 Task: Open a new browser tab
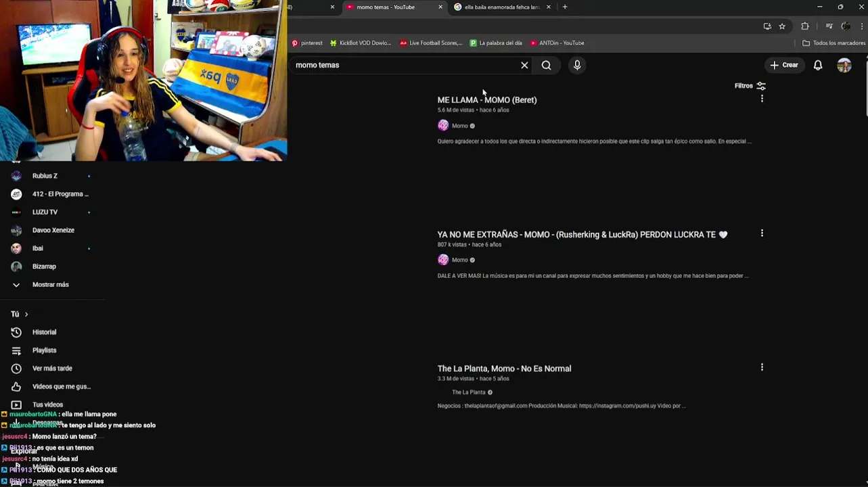tap(565, 7)
